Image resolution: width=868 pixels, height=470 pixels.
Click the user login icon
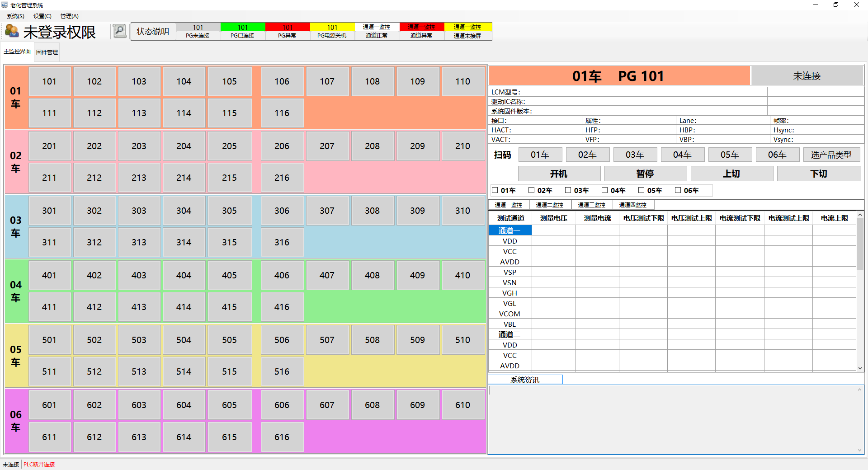click(12, 31)
